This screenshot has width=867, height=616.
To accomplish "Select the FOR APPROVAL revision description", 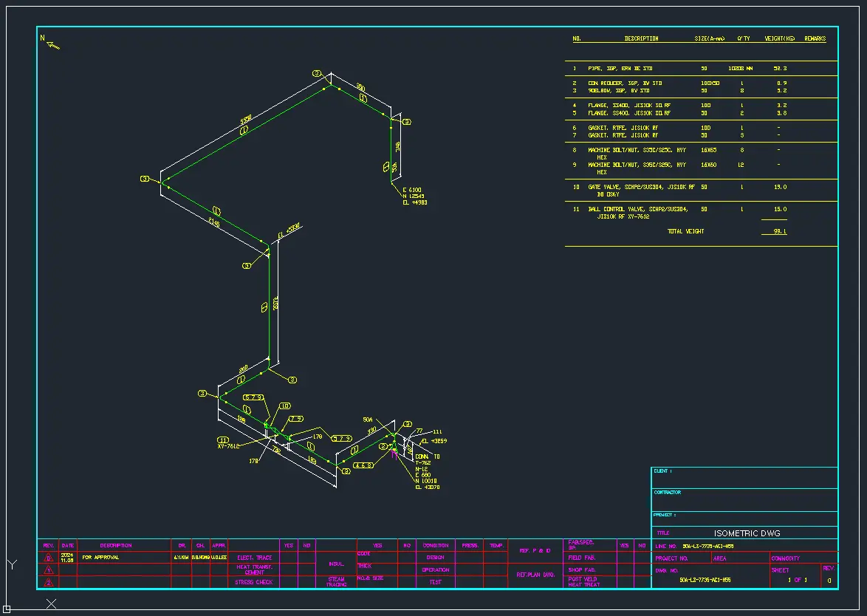I will pos(100,558).
